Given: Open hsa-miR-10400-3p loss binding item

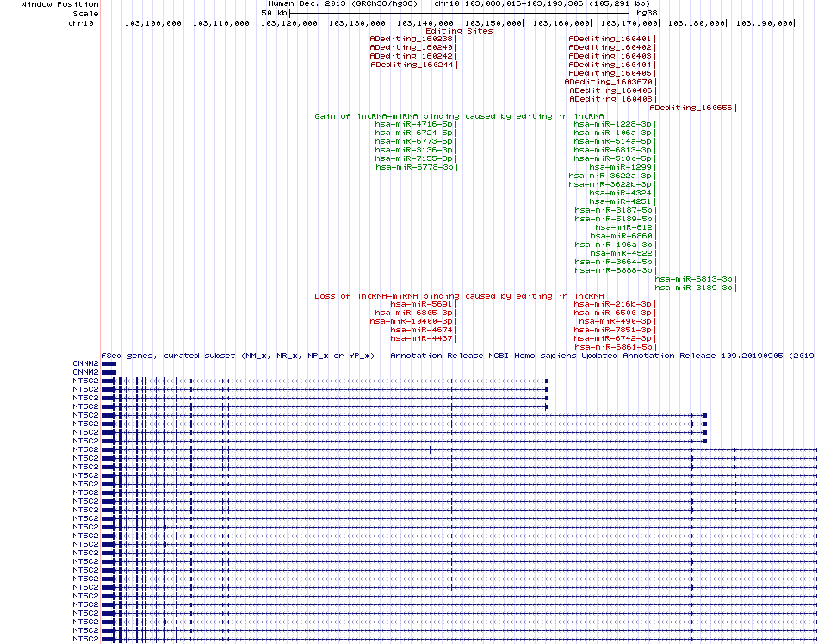Looking at the screenshot, I should click(411, 321).
